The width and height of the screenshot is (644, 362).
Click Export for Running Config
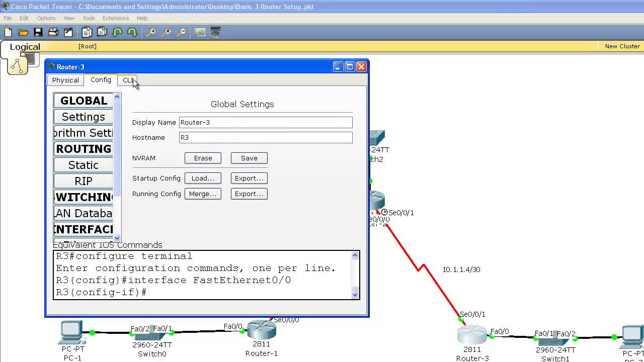tap(249, 194)
